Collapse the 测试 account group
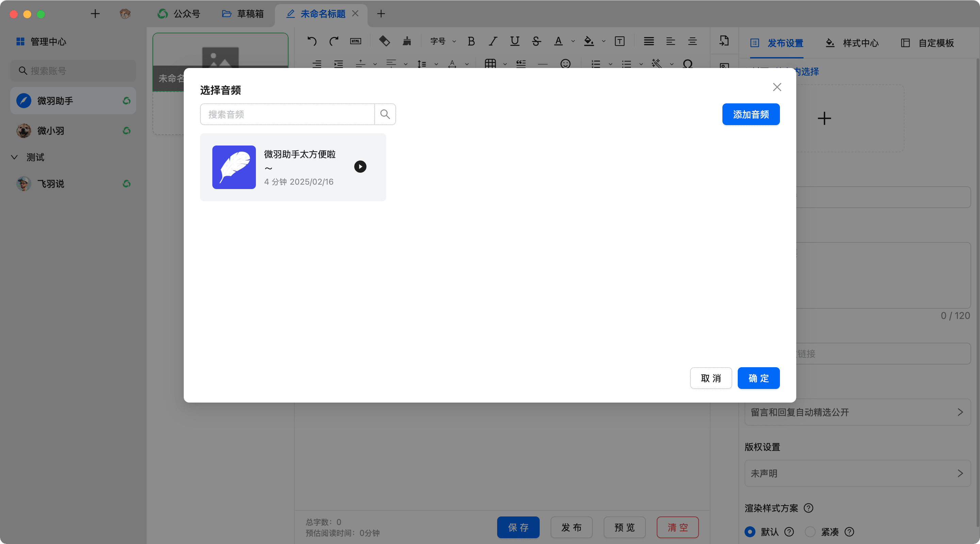Screen dimensions: 980x544 (x=14, y=157)
